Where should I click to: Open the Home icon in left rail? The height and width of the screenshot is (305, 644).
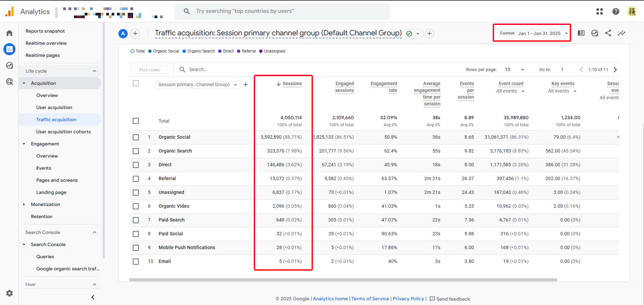tap(9, 33)
